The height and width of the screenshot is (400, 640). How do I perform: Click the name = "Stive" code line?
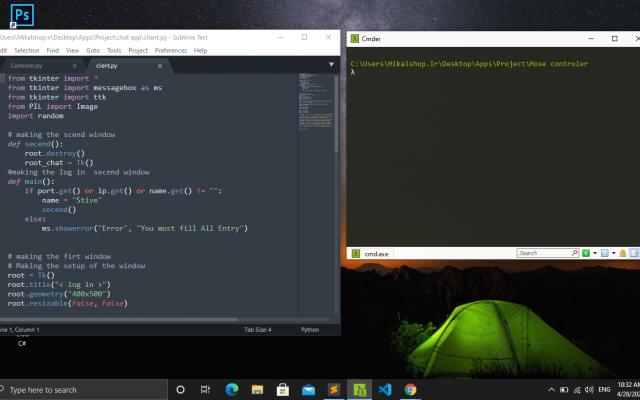click(72, 200)
